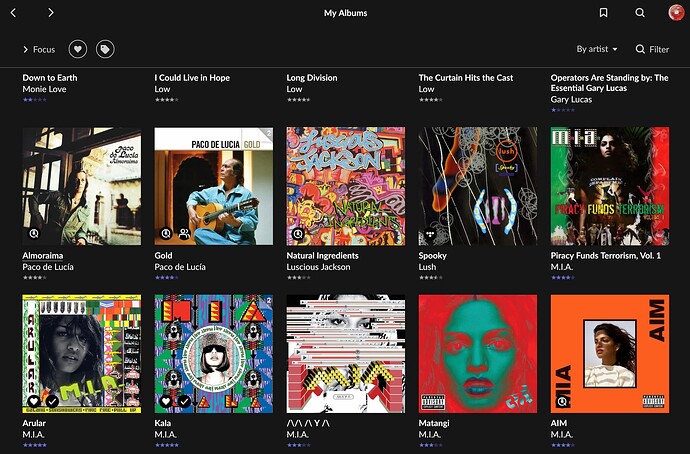Click the Almoraima library badge icon
The image size is (690, 454).
click(34, 234)
